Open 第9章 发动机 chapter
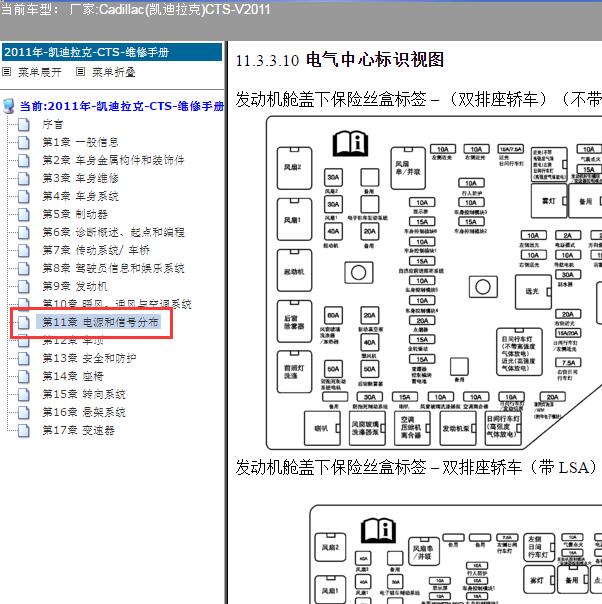Image resolution: width=602 pixels, height=604 pixels. [x=75, y=286]
